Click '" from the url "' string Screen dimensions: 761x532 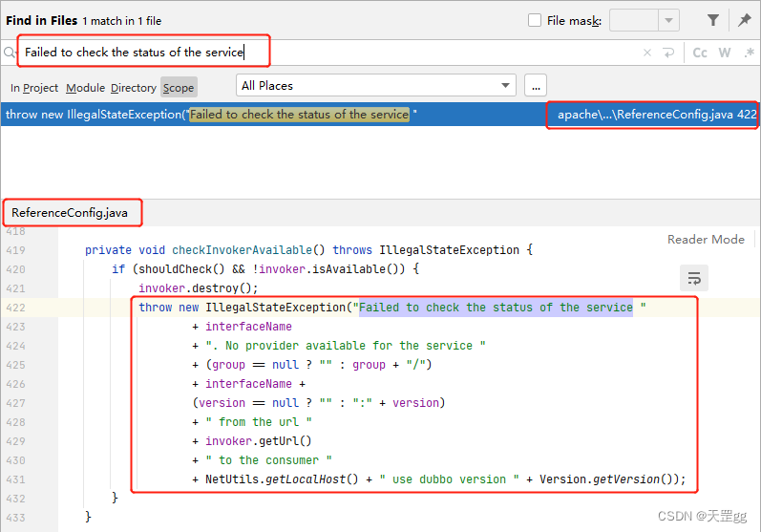click(259, 422)
